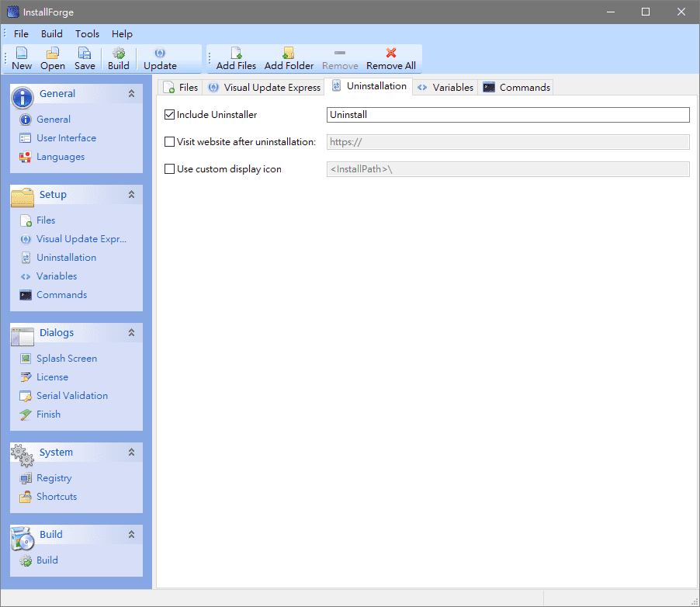Viewport: 700px width, 607px height.
Task: Open the Build menu
Action: [x=52, y=34]
